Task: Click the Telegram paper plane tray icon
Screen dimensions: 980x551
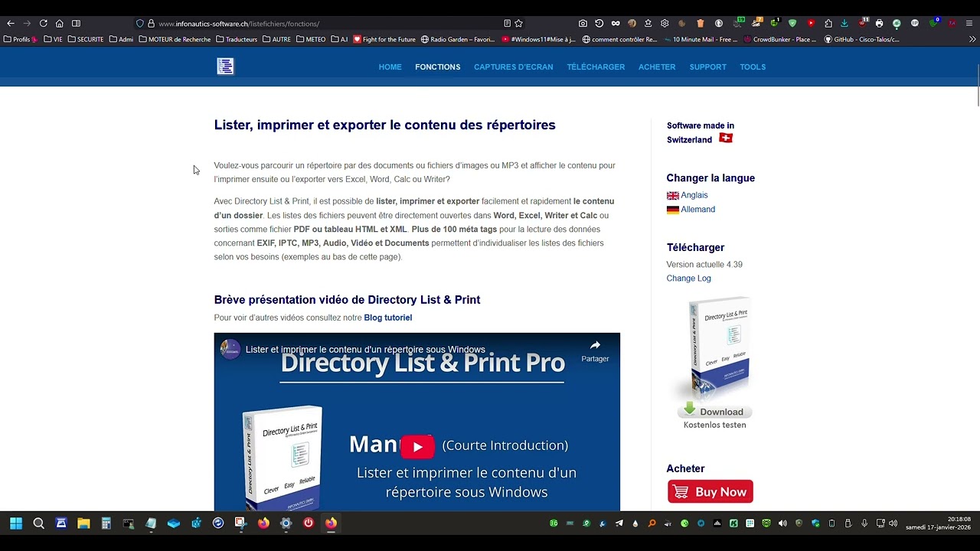Action: click(619, 523)
